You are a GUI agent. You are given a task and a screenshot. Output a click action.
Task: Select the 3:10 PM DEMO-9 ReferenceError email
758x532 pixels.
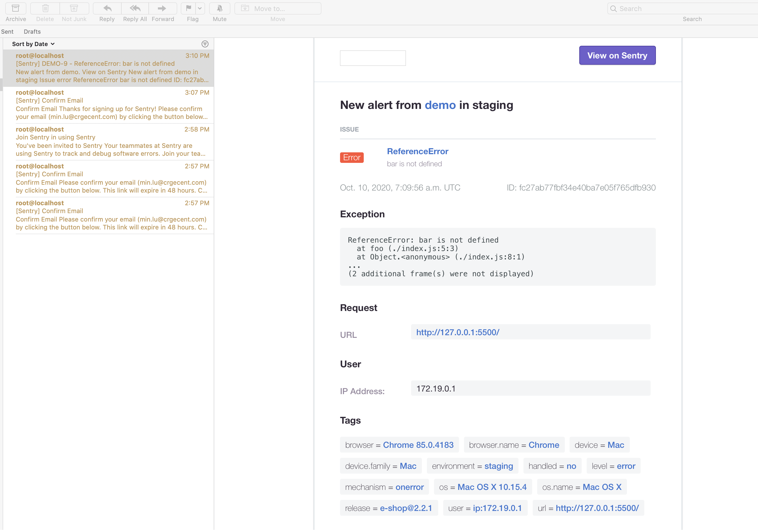(x=108, y=68)
